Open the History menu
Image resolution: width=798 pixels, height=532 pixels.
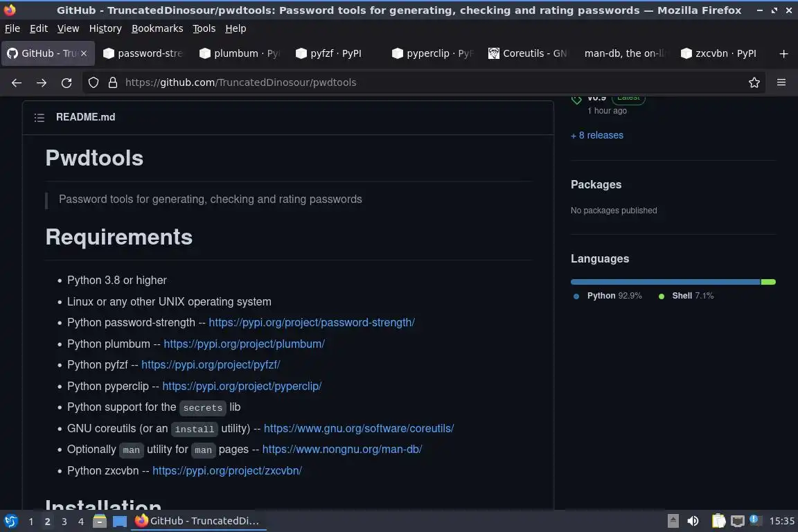(x=105, y=28)
